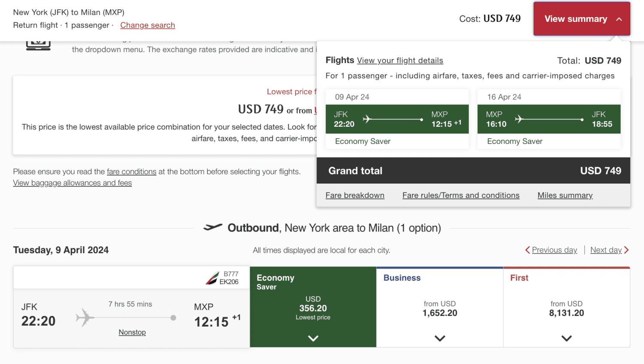644x364 pixels.
Task: Click the fare conditions link
Action: 131,171
